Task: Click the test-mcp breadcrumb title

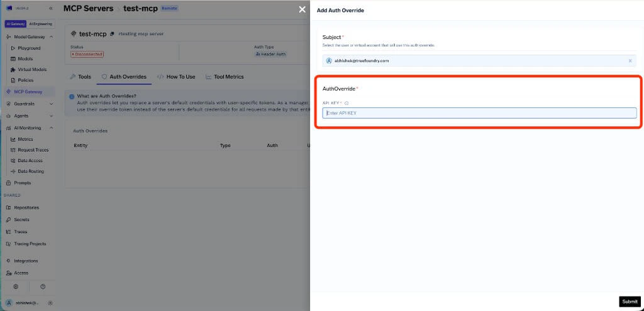Action: click(140, 8)
